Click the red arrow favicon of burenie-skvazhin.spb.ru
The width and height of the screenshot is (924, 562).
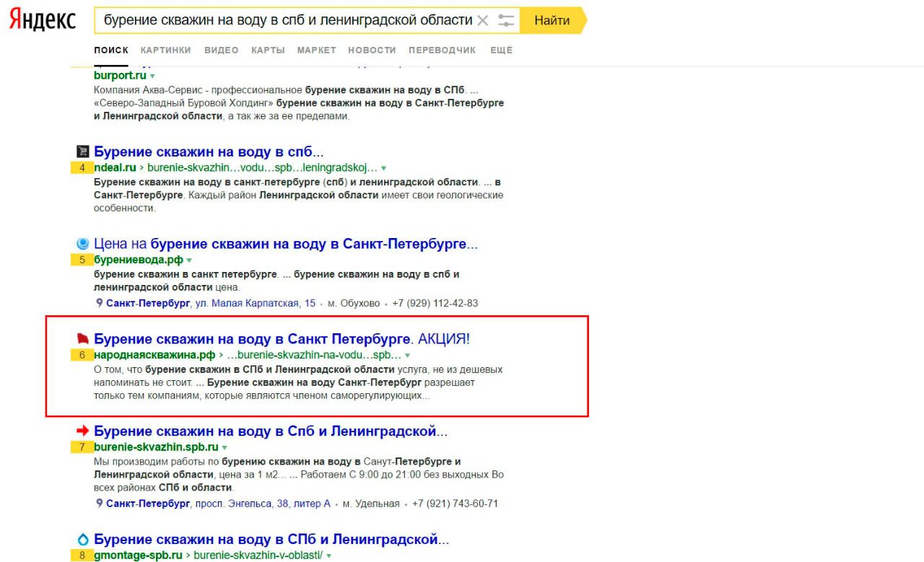pos(83,431)
